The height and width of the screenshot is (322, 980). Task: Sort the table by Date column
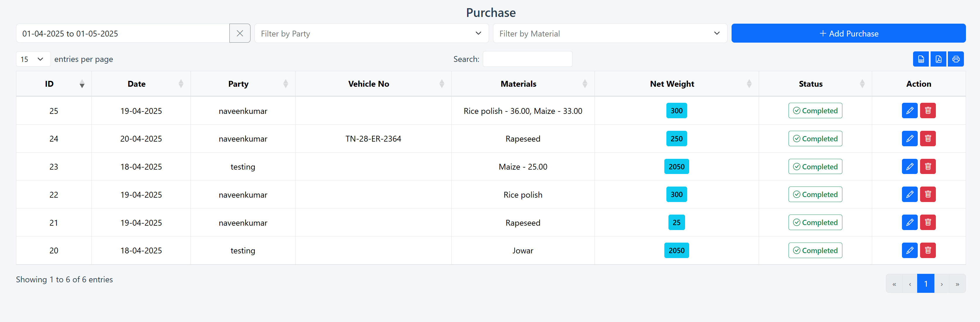[x=180, y=83]
